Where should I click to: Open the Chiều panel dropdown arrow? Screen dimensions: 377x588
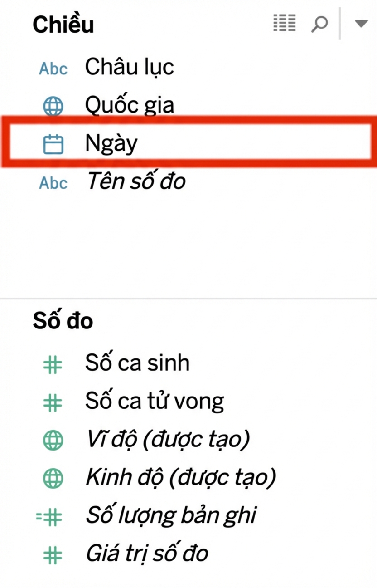click(x=361, y=24)
